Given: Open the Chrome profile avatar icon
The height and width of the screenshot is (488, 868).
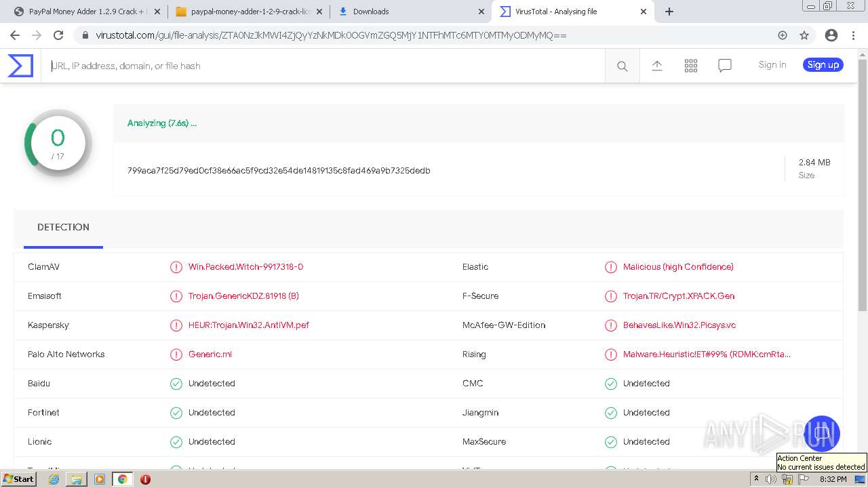Looking at the screenshot, I should [x=831, y=35].
